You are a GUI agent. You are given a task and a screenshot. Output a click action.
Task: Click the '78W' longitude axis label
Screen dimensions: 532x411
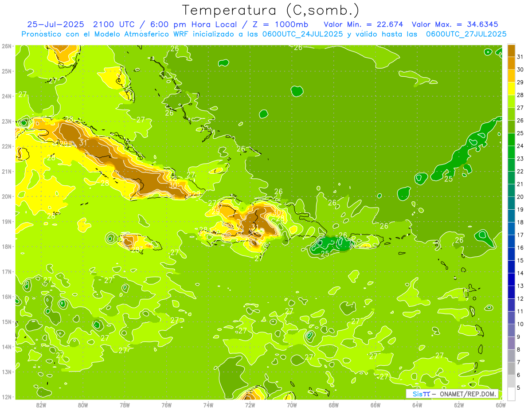pos(125,405)
